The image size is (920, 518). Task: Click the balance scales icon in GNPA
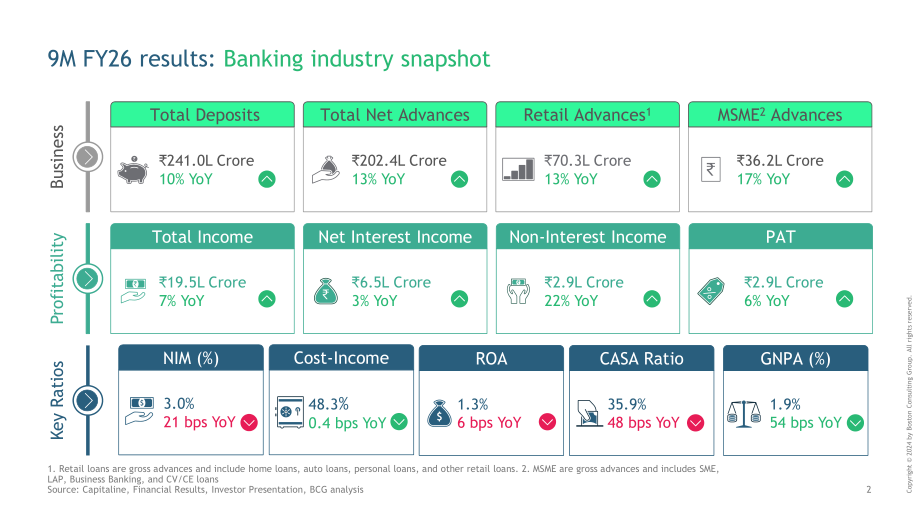(743, 413)
